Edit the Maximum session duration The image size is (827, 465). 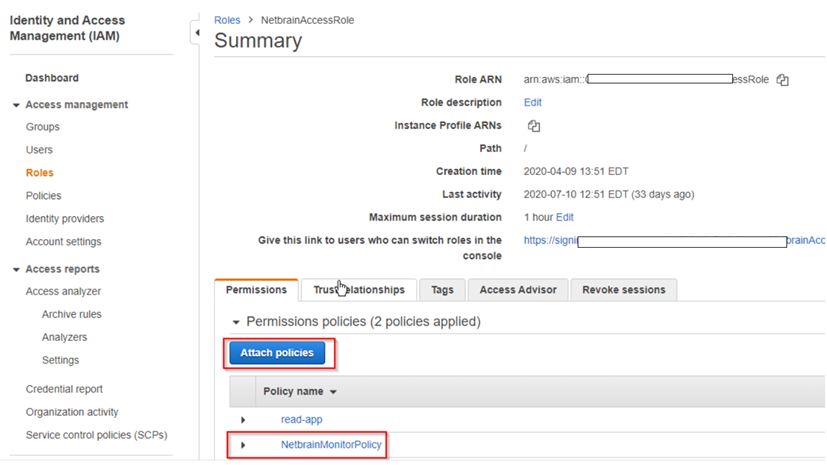(565, 217)
